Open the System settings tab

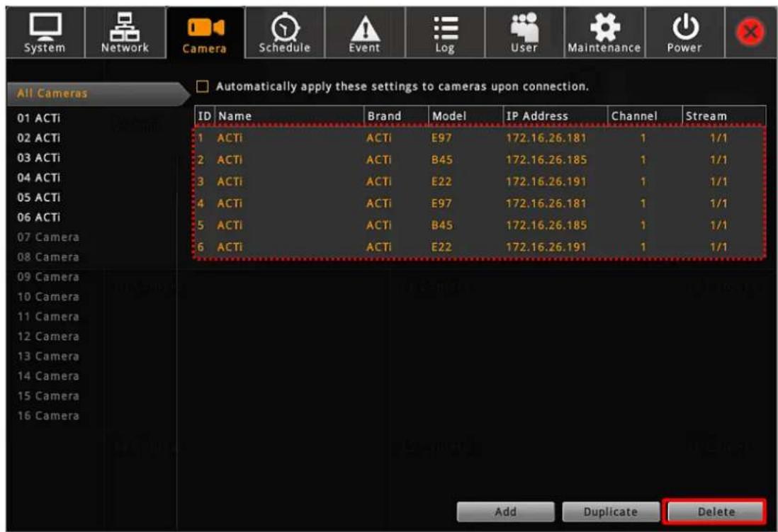(45, 33)
